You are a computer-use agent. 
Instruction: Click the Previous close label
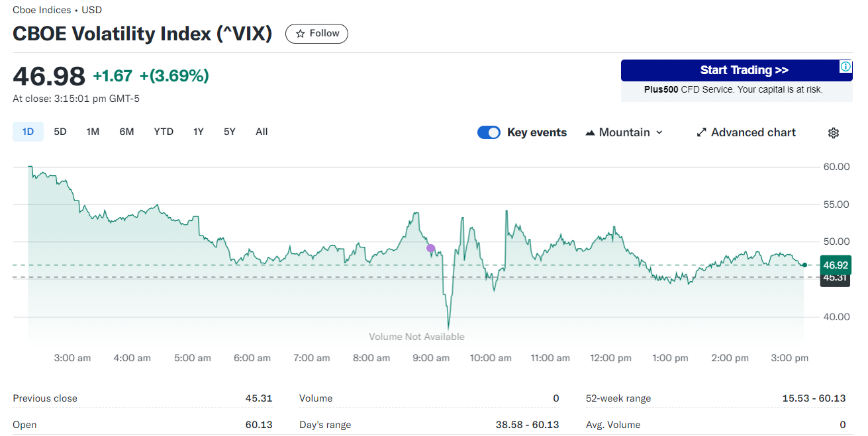(x=45, y=398)
